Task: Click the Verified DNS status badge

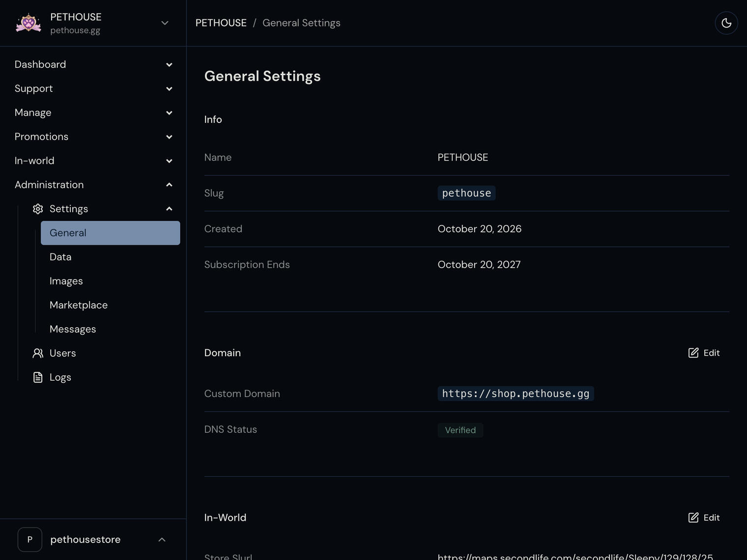Action: [460, 430]
